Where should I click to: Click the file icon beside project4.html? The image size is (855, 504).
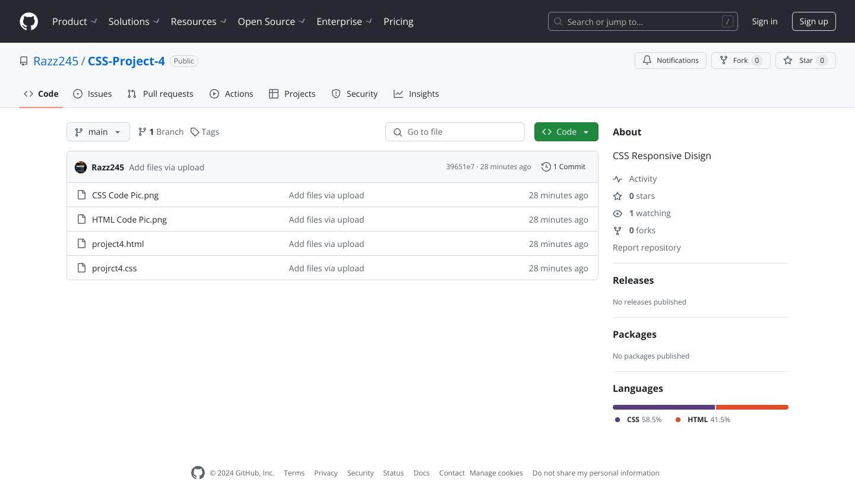pyautogui.click(x=82, y=243)
